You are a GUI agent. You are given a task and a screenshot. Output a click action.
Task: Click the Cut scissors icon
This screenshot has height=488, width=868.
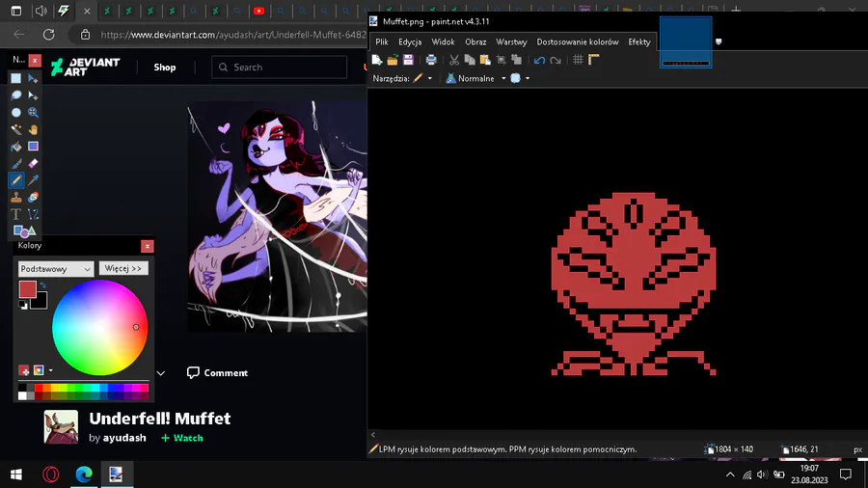454,60
